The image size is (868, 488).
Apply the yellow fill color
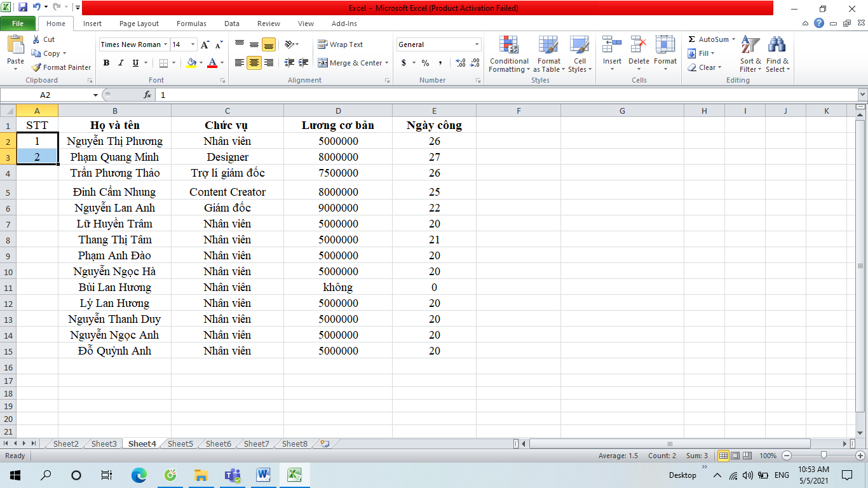click(192, 63)
